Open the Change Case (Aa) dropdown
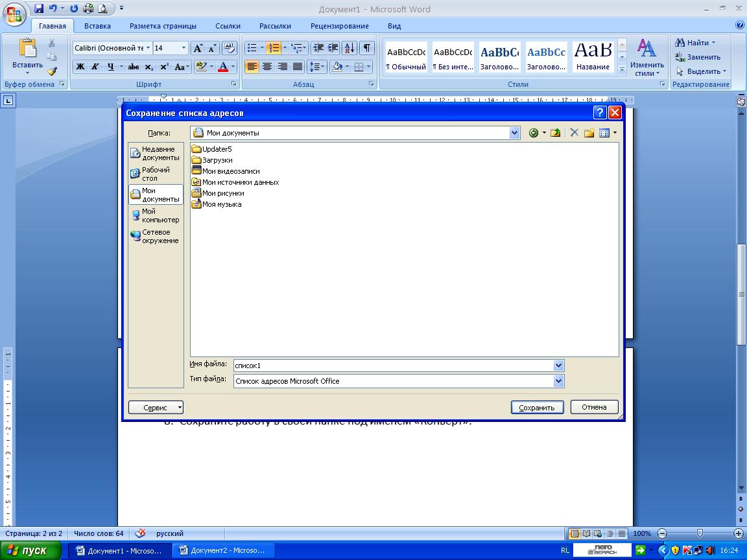 [x=182, y=67]
